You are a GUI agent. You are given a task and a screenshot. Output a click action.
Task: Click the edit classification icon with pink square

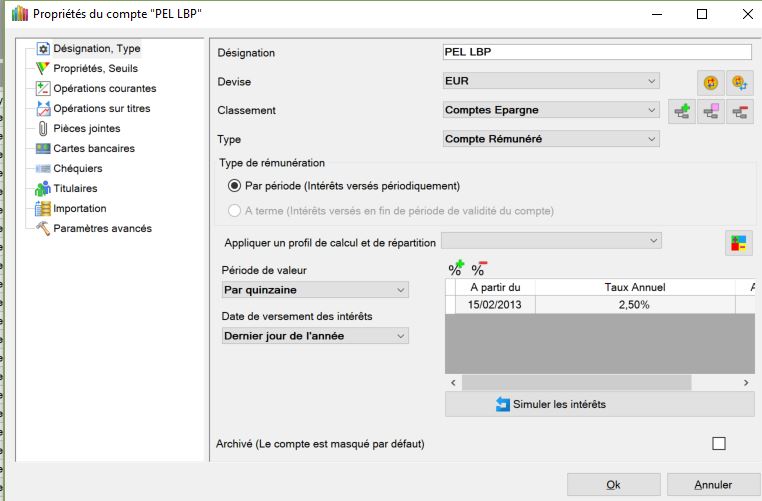[711, 112]
